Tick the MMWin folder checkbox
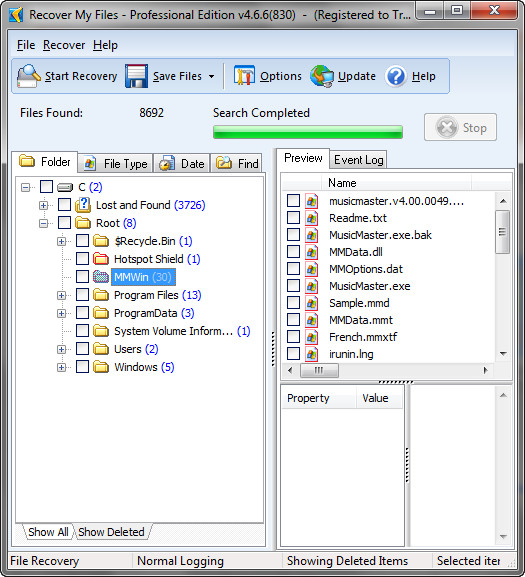Viewport: 525px width, 577px height. tap(82, 276)
